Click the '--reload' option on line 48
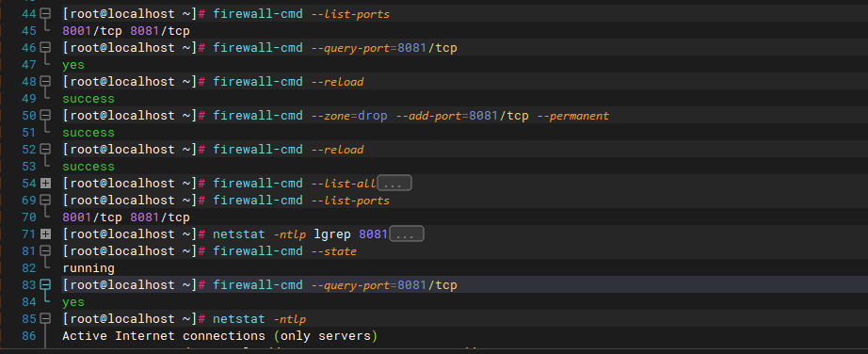This screenshot has width=868, height=354. tap(337, 81)
